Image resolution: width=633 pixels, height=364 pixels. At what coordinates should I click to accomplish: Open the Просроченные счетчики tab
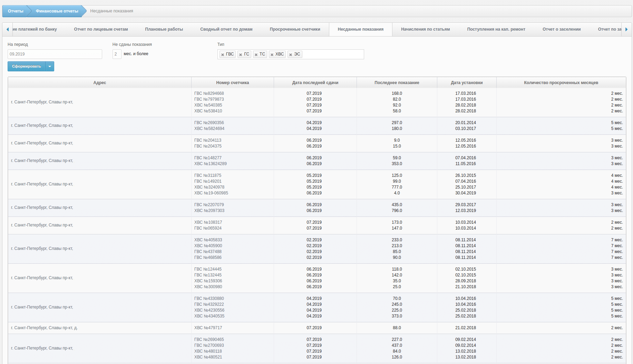coord(295,29)
